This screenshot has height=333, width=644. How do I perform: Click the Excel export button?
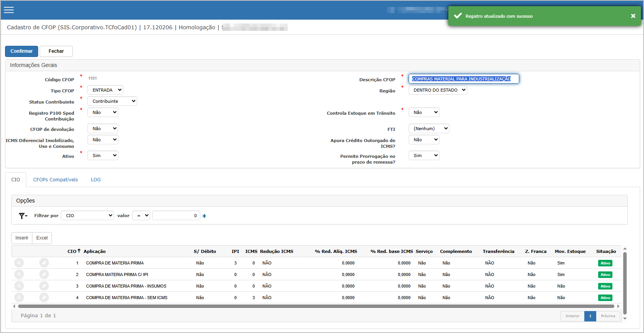tap(42, 238)
